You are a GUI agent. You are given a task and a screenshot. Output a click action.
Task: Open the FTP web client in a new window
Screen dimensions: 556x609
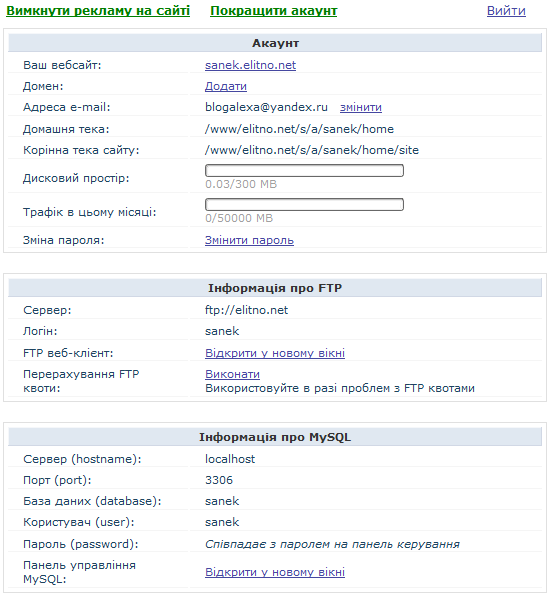[275, 353]
